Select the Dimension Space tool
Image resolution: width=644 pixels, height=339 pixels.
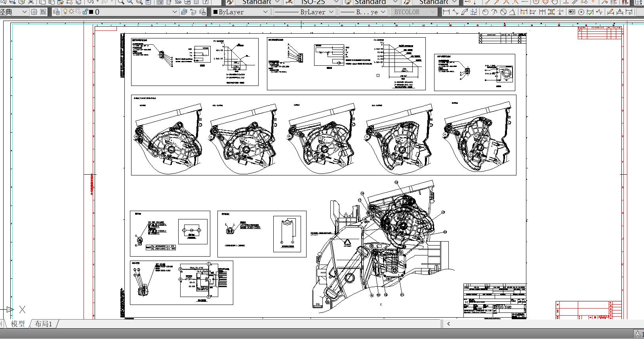click(x=551, y=12)
